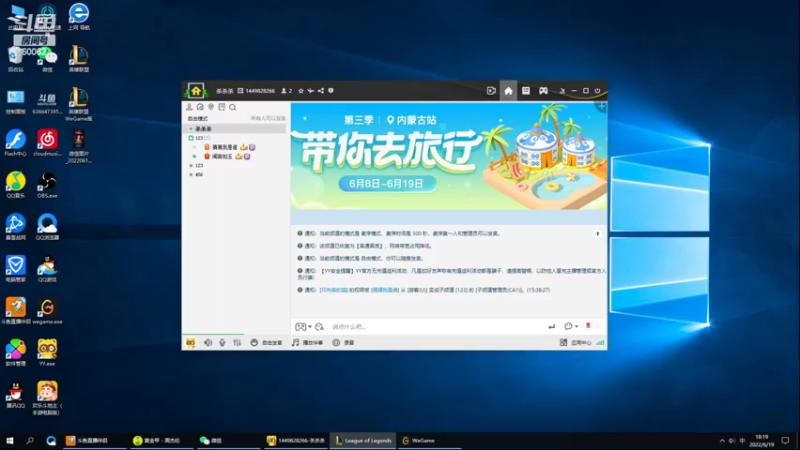The image size is (800, 450).
Task: Select the cloudmusic desktop icon
Action: 47,143
